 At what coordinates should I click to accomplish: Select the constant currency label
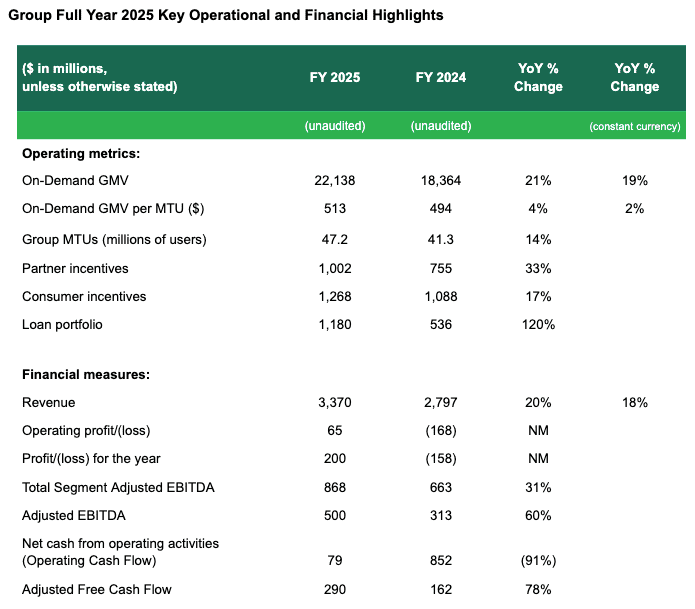point(635,126)
